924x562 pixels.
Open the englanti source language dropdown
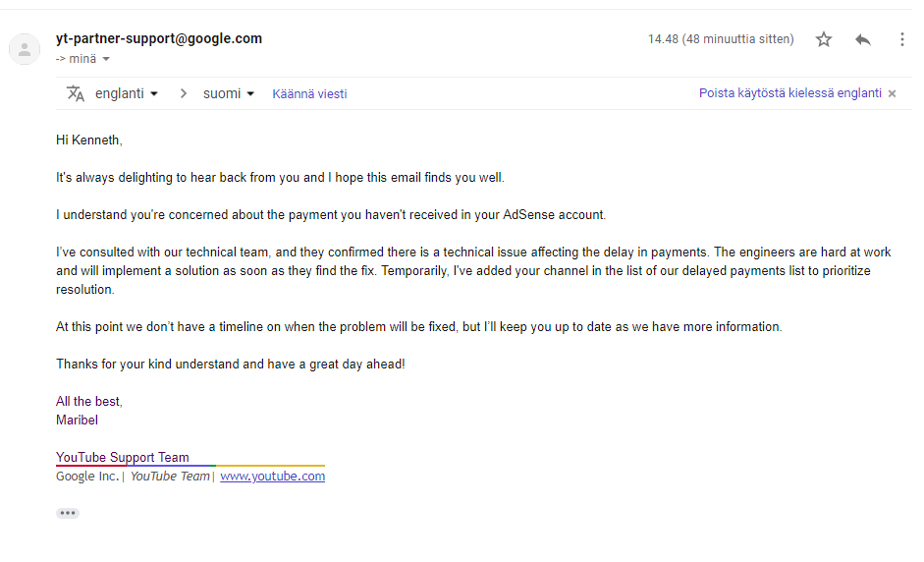pyautogui.click(x=127, y=93)
